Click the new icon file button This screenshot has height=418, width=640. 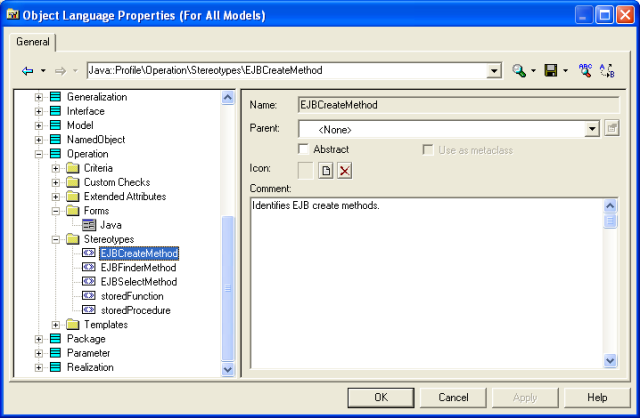point(326,171)
